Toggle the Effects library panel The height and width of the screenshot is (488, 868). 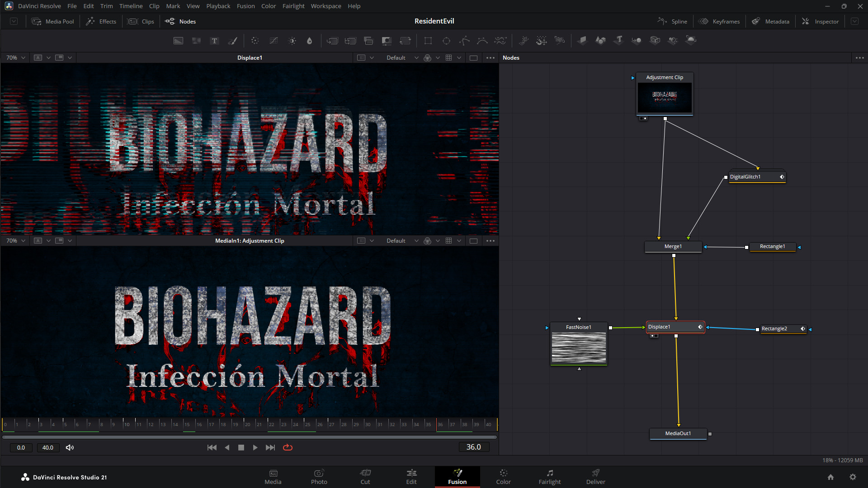[x=101, y=21]
